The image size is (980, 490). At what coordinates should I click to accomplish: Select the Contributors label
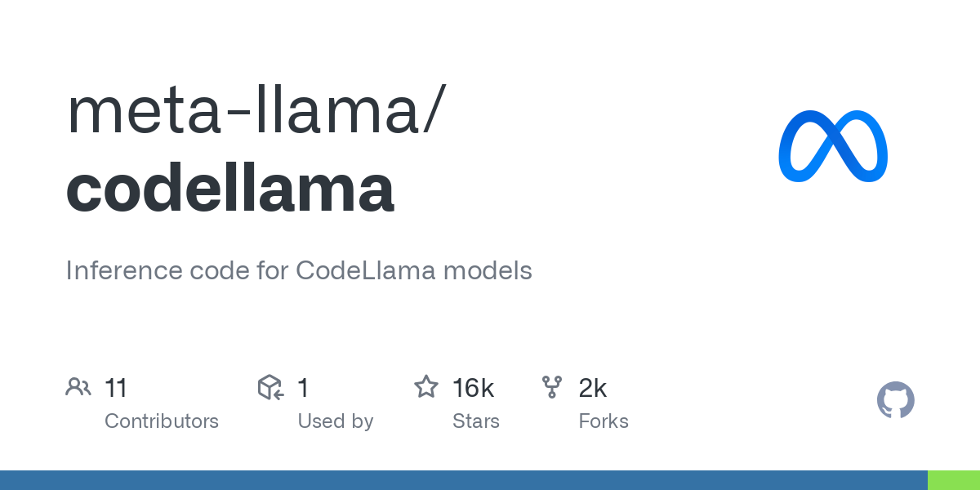coord(162,421)
